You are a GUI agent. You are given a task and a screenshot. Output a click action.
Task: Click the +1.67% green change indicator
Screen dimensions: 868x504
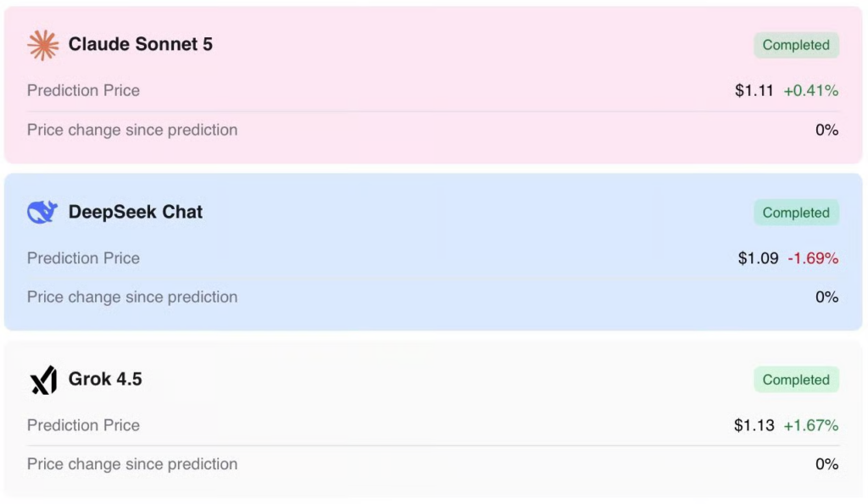pyautogui.click(x=811, y=425)
